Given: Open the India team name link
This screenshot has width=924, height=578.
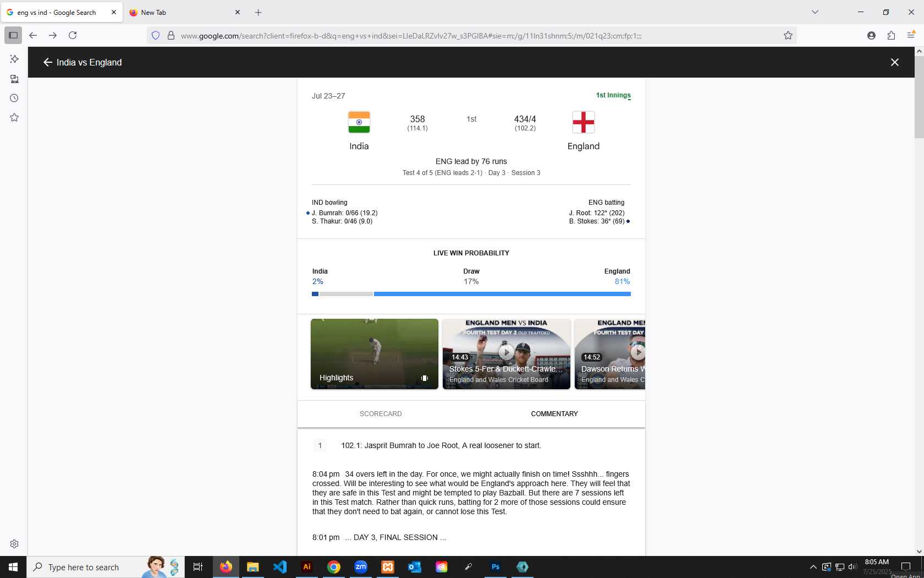Looking at the screenshot, I should click(359, 146).
